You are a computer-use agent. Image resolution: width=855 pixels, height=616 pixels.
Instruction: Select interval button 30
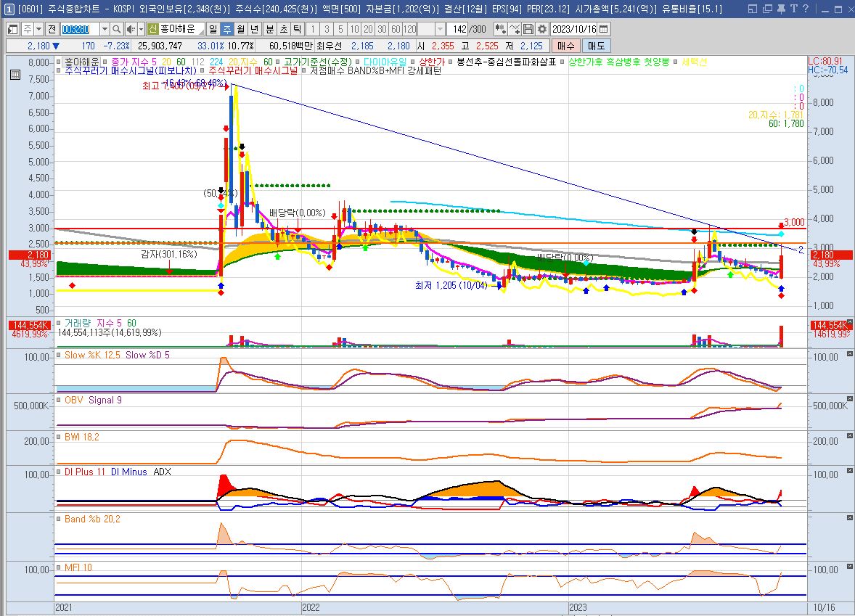pyautogui.click(x=382, y=29)
